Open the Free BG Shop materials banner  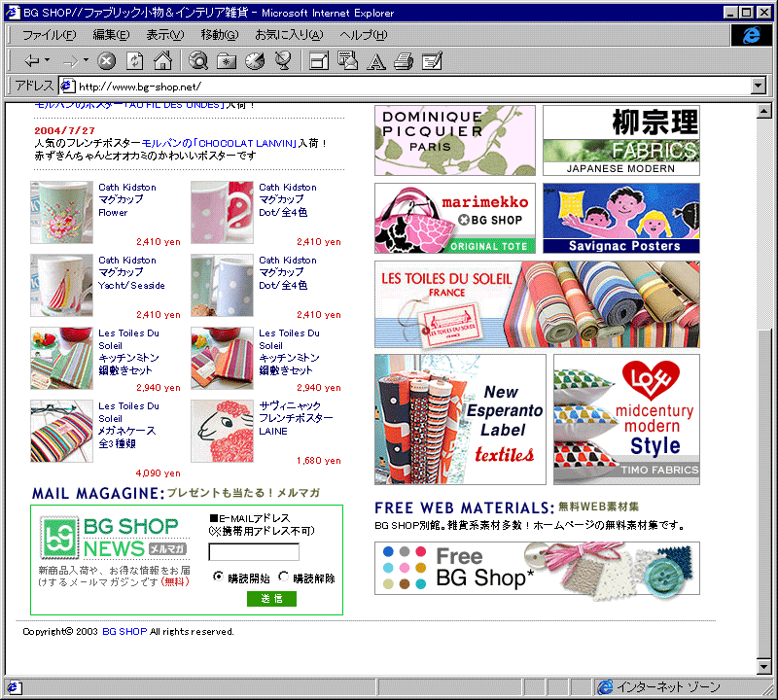click(x=537, y=568)
